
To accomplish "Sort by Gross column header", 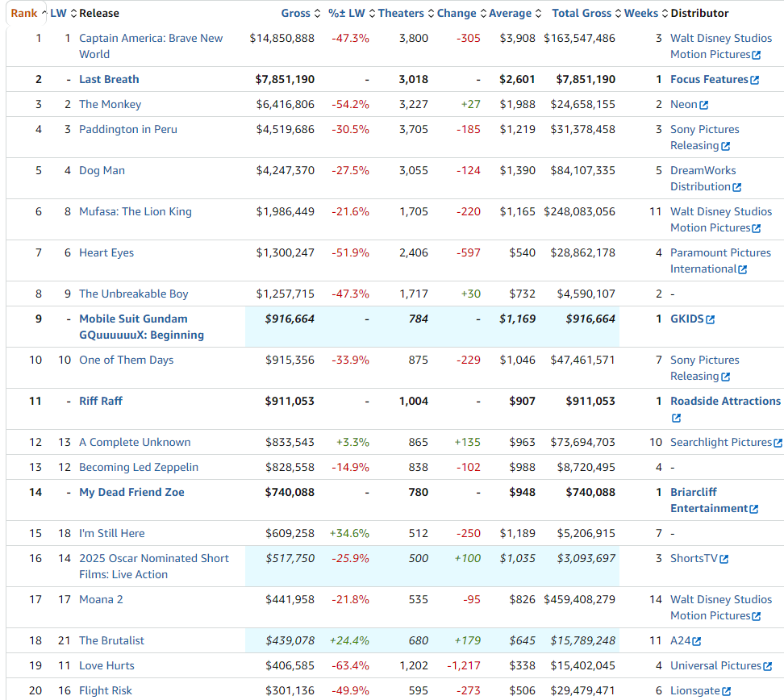I will pyautogui.click(x=296, y=13).
